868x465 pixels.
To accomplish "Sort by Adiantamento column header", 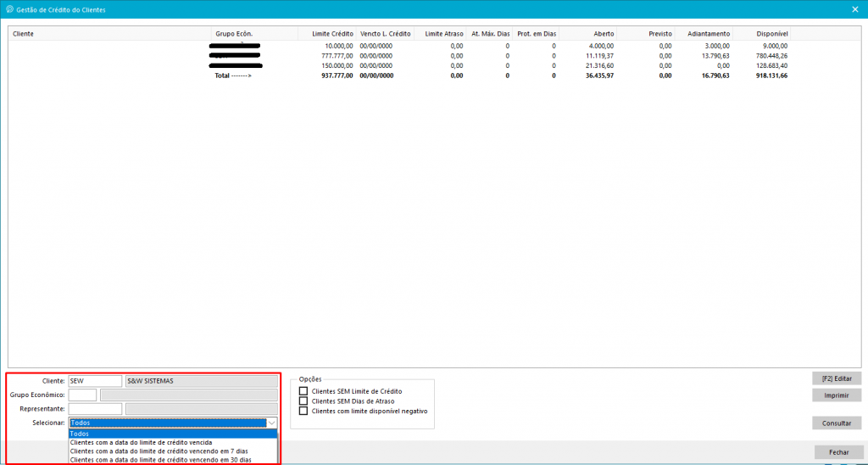I will coord(704,34).
